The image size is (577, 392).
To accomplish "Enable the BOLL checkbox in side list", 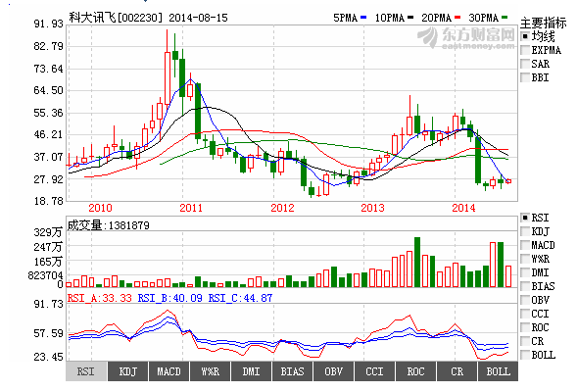I will coord(525,355).
